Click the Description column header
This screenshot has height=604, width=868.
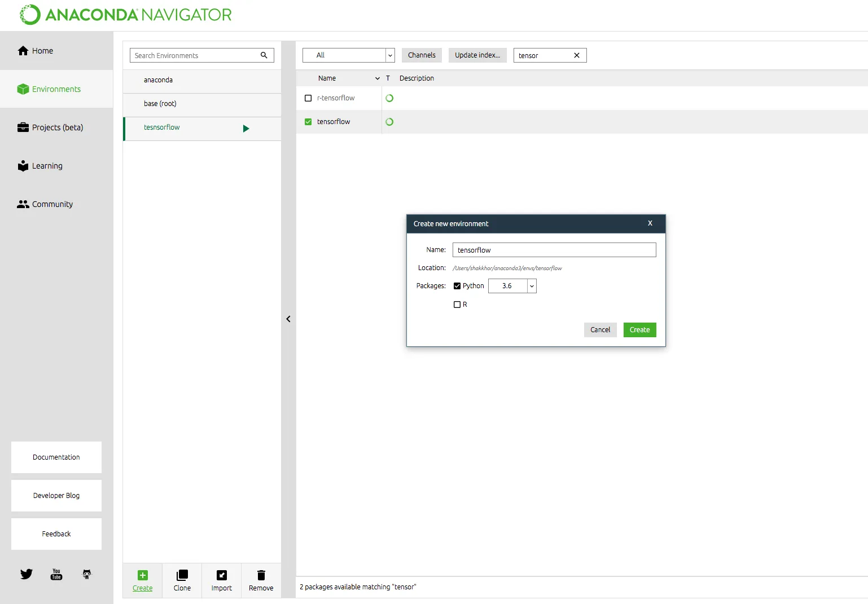(417, 78)
